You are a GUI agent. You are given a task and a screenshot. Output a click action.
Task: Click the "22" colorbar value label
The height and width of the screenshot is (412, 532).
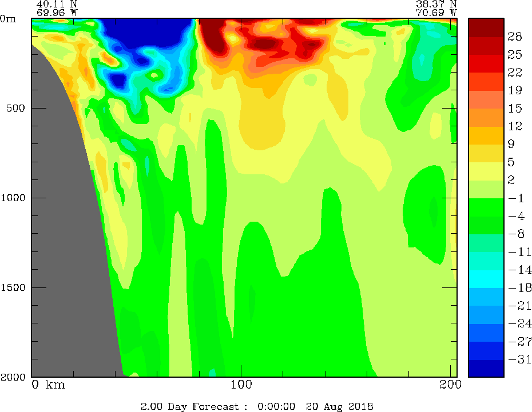coord(515,72)
